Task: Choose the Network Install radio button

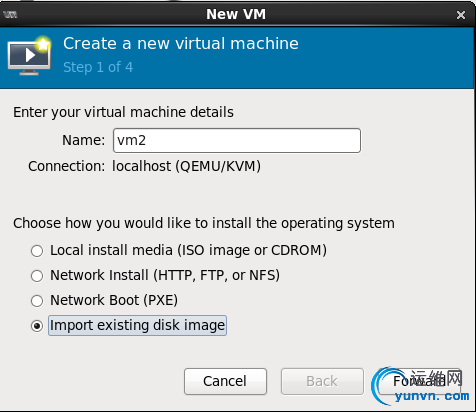Action: coord(37,276)
